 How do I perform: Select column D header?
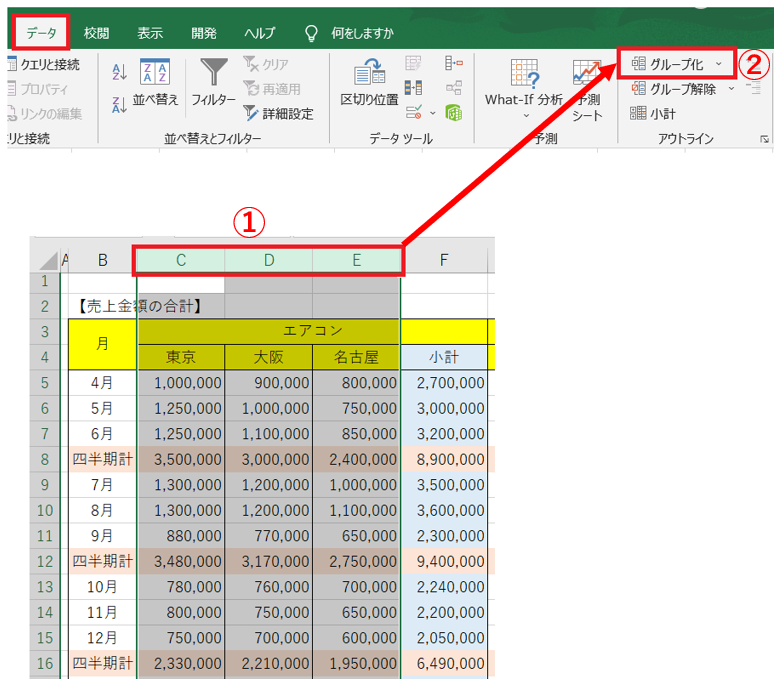(268, 260)
